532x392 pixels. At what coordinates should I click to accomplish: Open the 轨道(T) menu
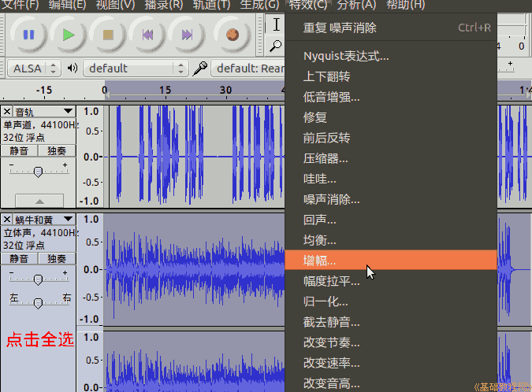pyautogui.click(x=211, y=5)
